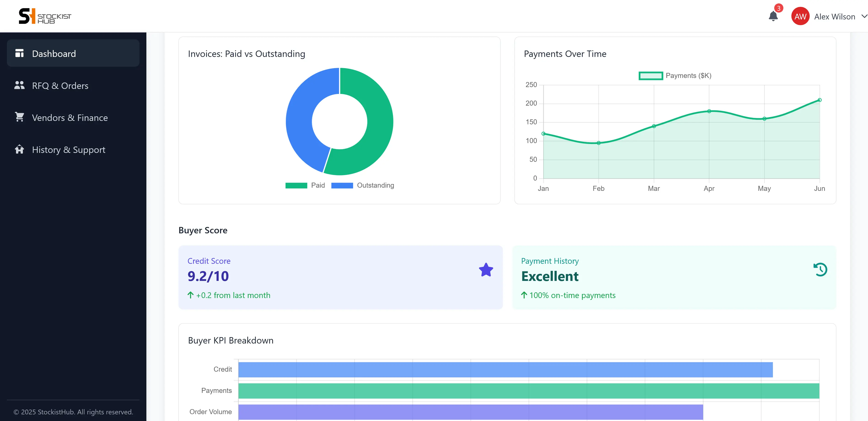Click the Credit Score star icon
This screenshot has height=421, width=868.
pyautogui.click(x=486, y=270)
